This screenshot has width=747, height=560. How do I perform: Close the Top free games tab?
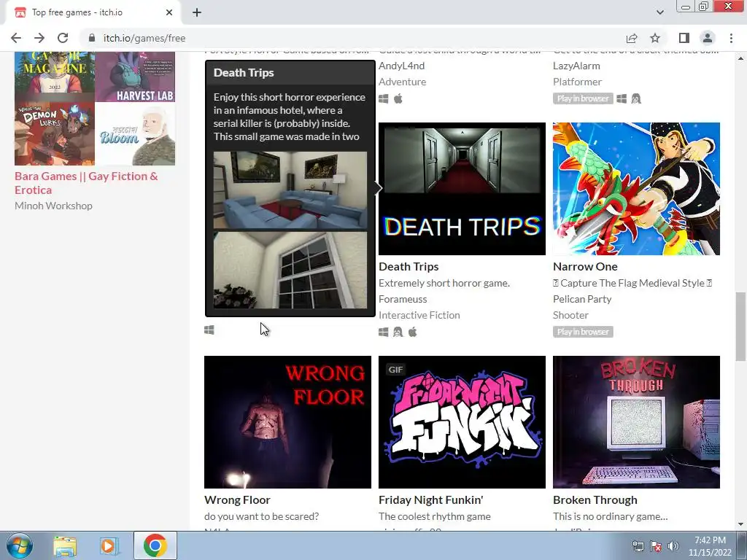[169, 12]
